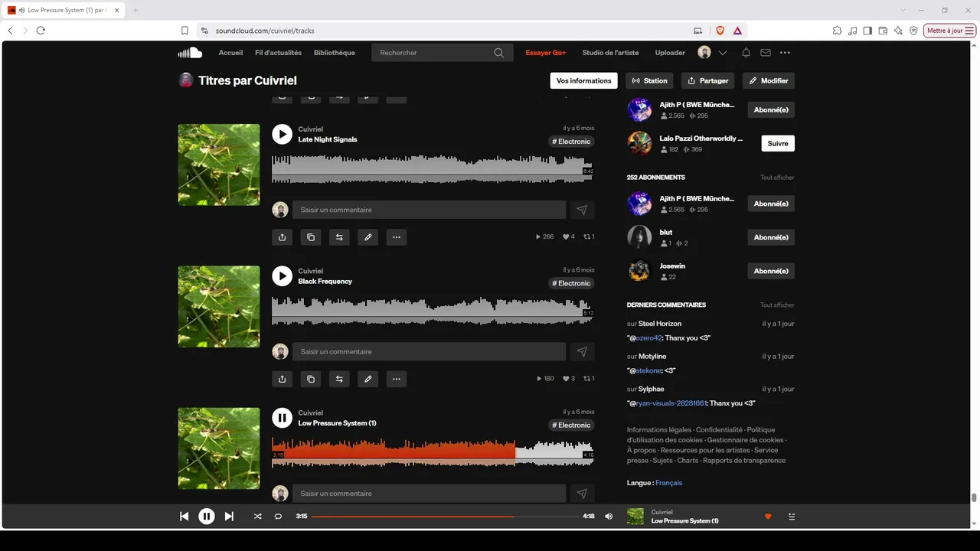Image resolution: width=980 pixels, height=551 pixels.
Task: Go back in the browser
Action: [x=10, y=31]
